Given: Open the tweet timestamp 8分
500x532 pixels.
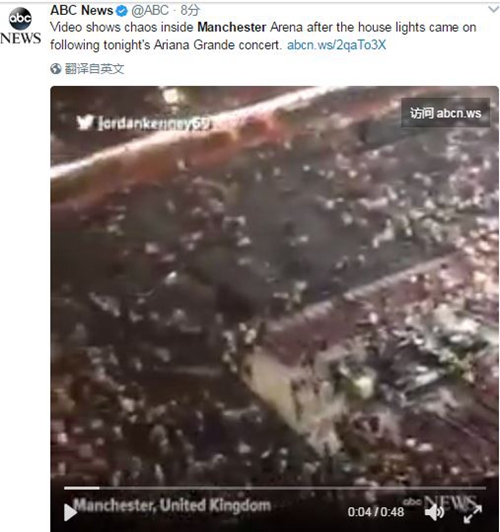Looking at the screenshot, I should (x=190, y=11).
